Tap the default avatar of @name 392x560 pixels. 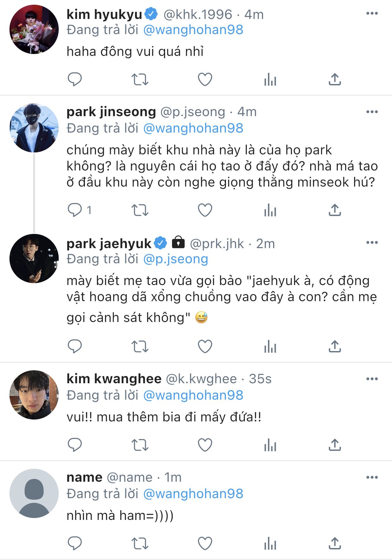click(x=34, y=493)
